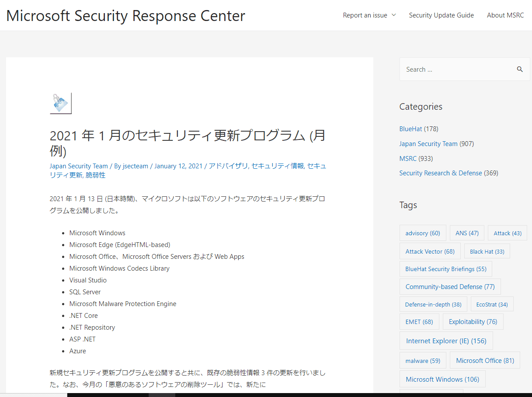
Task: Open the MSRC category link
Action: [x=407, y=158]
